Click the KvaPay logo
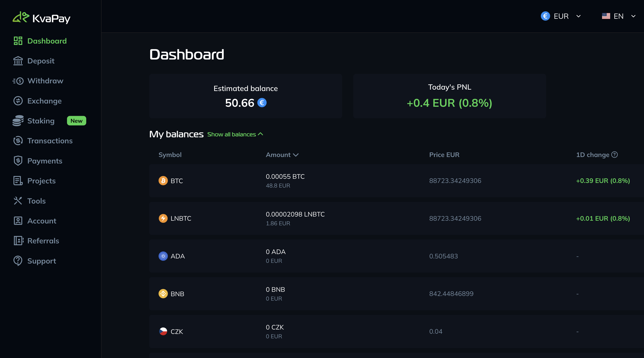This screenshot has width=644, height=358. pos(41,18)
